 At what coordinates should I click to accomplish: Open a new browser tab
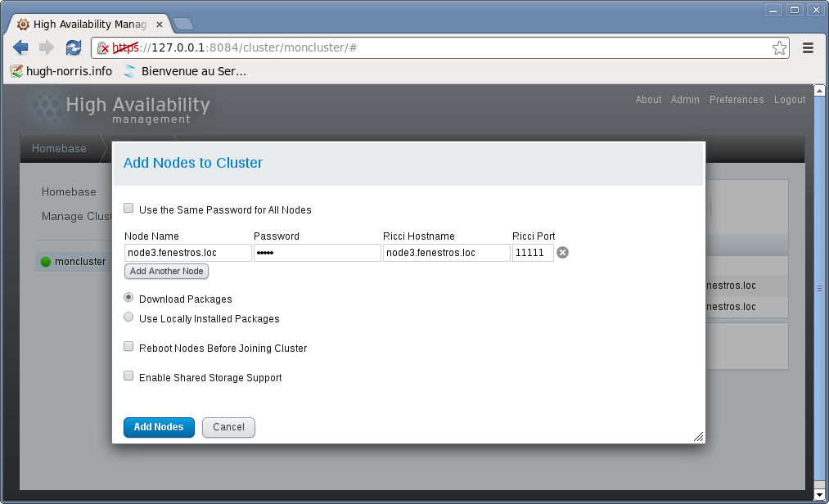[x=183, y=24]
